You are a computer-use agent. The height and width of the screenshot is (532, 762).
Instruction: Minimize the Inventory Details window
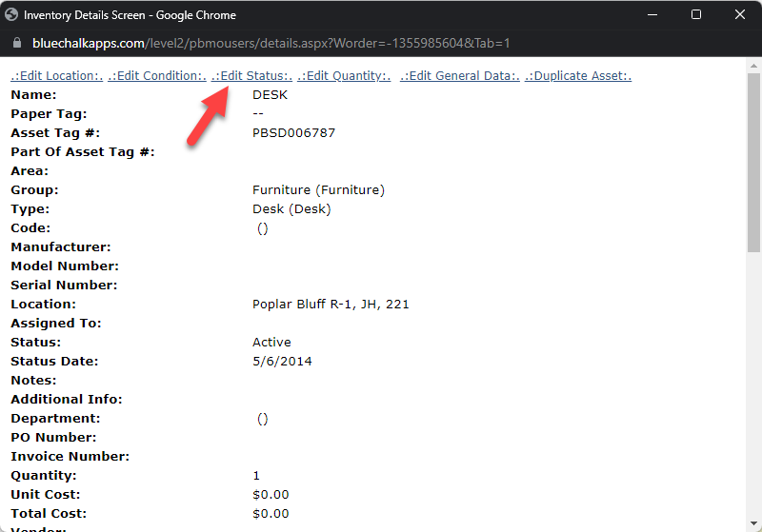coord(652,14)
